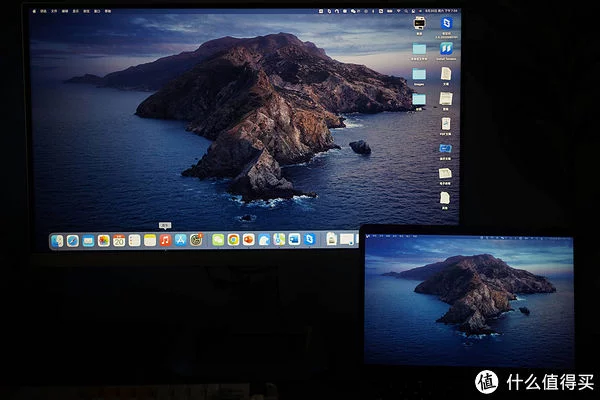600x400 pixels.
Task: Select the spreadsheet file icon on desktop
Action: pos(445,174)
